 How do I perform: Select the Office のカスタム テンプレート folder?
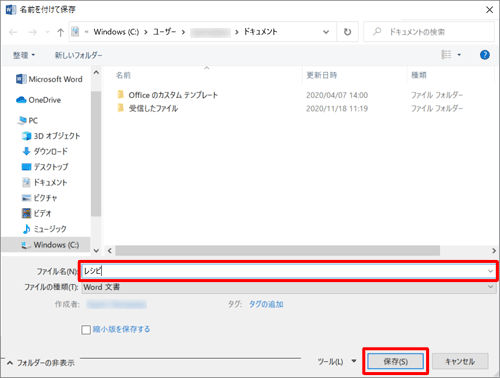(x=168, y=95)
